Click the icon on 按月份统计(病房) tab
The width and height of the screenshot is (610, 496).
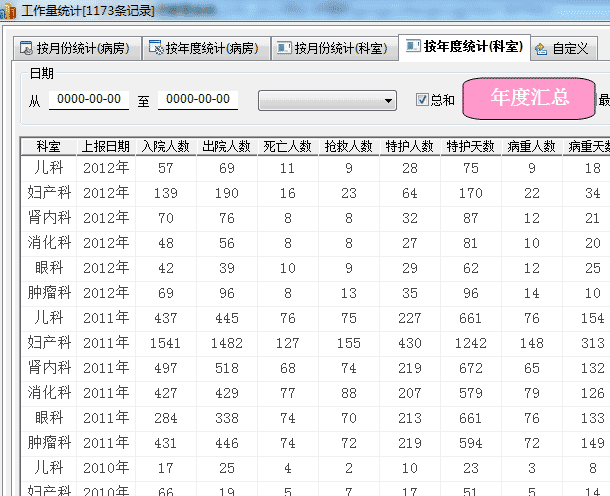pos(25,48)
